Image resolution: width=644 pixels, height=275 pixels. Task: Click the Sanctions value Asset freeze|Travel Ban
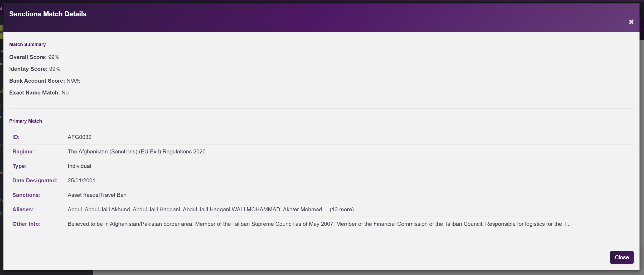point(97,195)
